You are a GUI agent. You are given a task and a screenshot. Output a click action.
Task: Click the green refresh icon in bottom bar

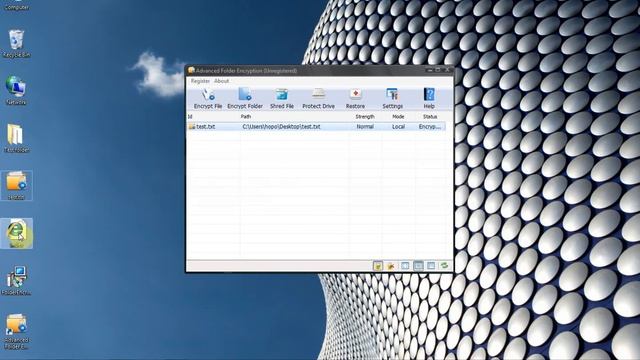point(444,266)
